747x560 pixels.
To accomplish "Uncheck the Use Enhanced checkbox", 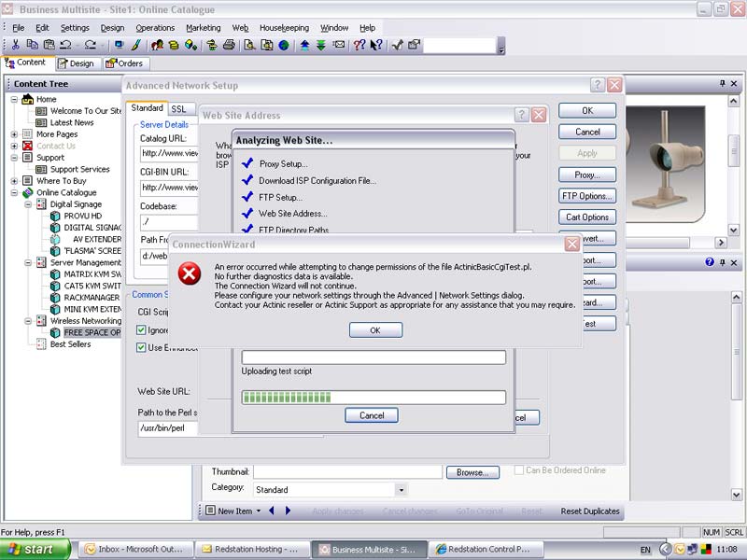I will click(142, 347).
